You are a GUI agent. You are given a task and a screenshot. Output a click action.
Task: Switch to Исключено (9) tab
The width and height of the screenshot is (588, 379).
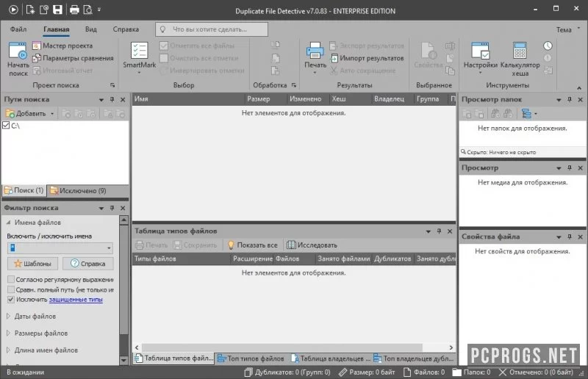[x=79, y=190]
